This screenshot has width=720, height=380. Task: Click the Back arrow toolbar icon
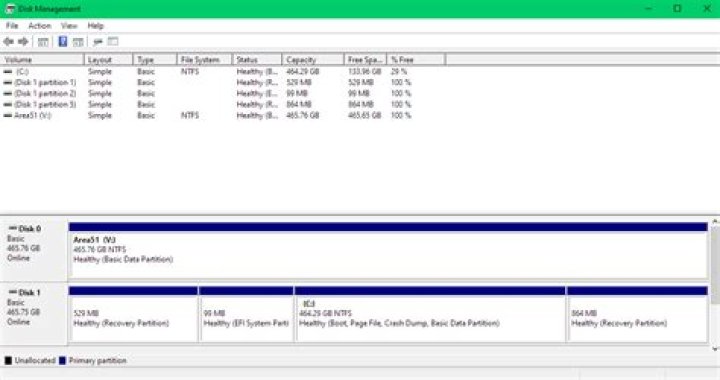point(8,42)
